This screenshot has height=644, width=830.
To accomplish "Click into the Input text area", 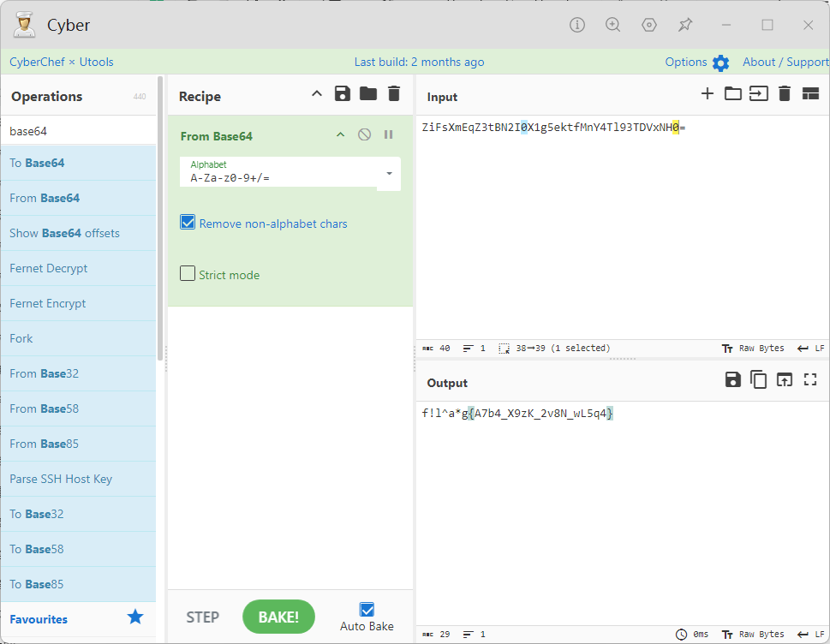I will point(623,228).
